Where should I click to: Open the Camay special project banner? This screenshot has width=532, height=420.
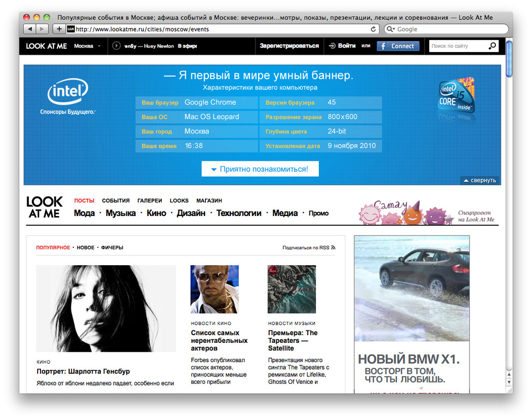click(x=427, y=213)
